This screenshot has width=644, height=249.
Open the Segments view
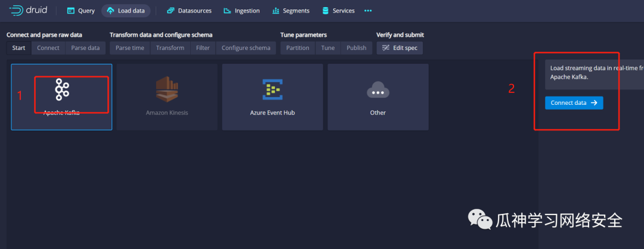[x=291, y=11]
